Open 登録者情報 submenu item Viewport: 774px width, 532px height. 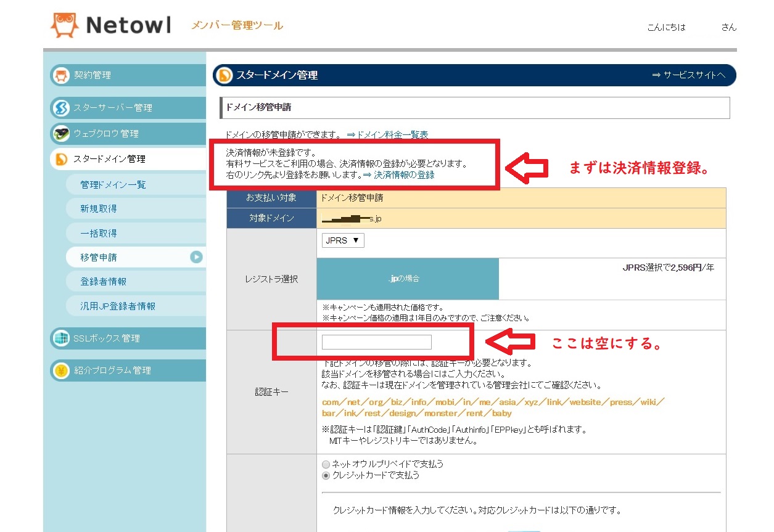(x=104, y=282)
